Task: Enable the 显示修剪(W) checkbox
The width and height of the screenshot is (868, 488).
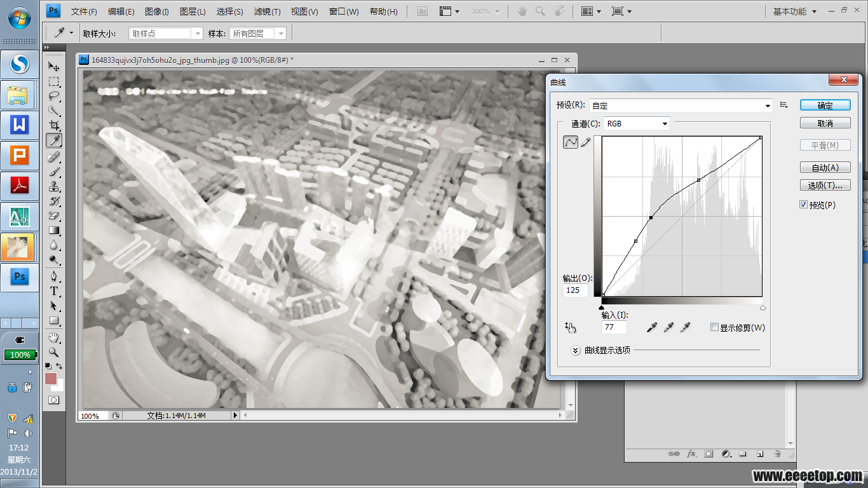Action: (714, 327)
